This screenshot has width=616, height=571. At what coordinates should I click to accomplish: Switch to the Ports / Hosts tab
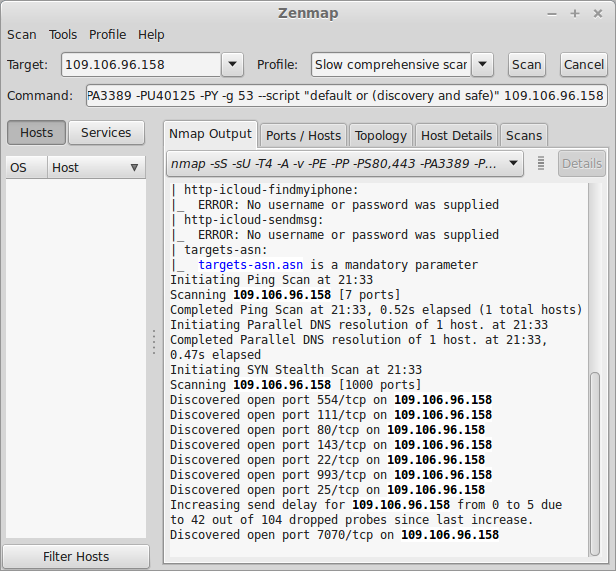[303, 136]
